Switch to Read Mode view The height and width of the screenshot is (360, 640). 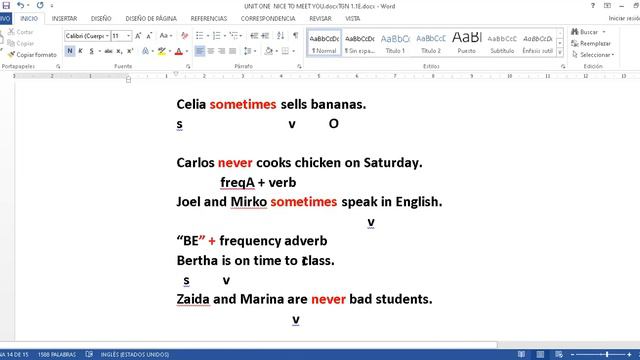pos(521,354)
